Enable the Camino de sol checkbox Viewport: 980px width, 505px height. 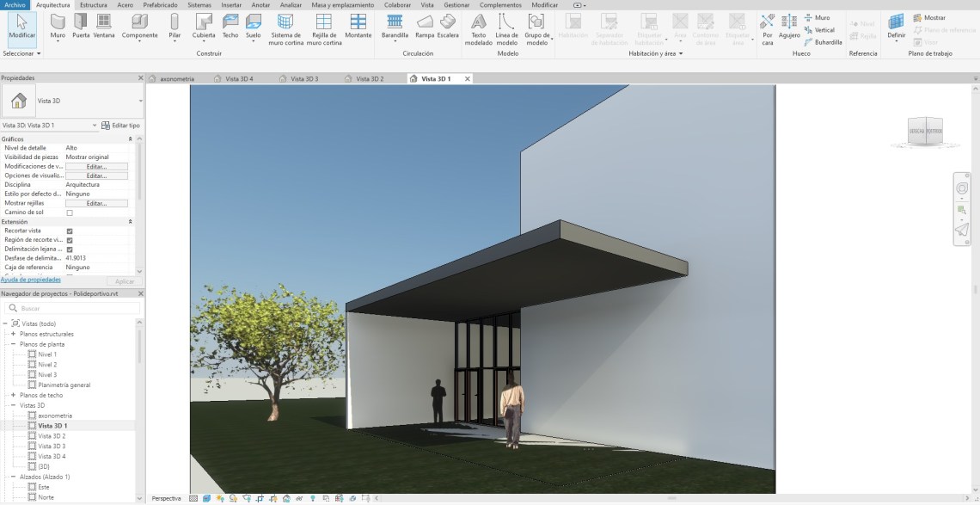tap(70, 212)
